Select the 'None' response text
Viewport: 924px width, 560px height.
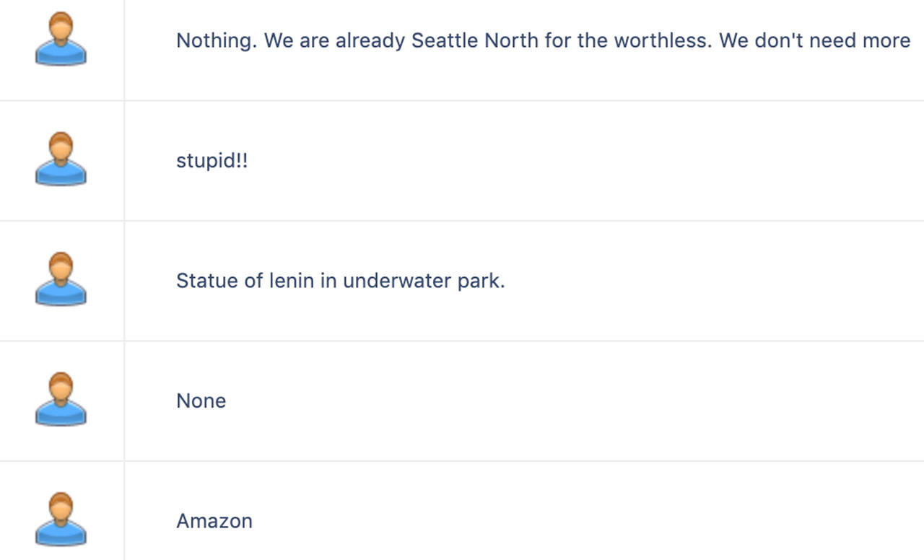[201, 401]
